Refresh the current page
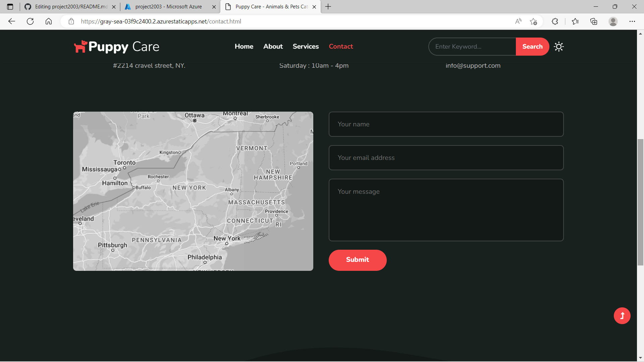This screenshot has height=362, width=644. click(30, 21)
